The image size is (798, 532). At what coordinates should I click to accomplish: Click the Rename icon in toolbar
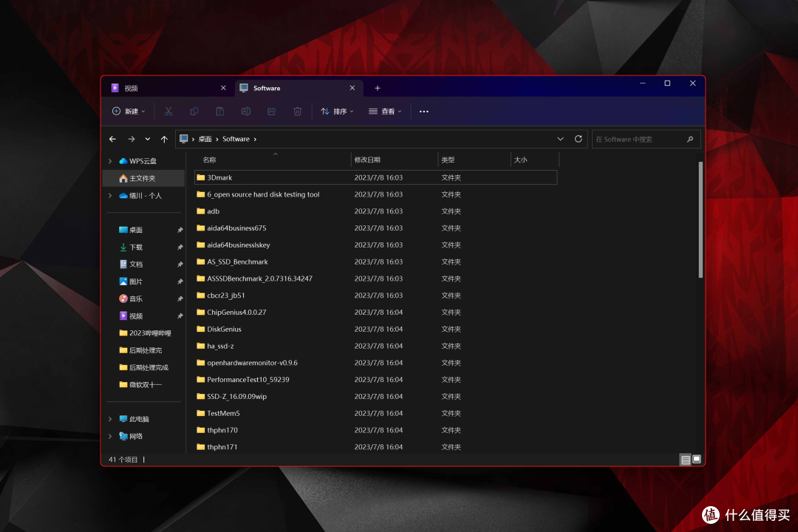246,112
